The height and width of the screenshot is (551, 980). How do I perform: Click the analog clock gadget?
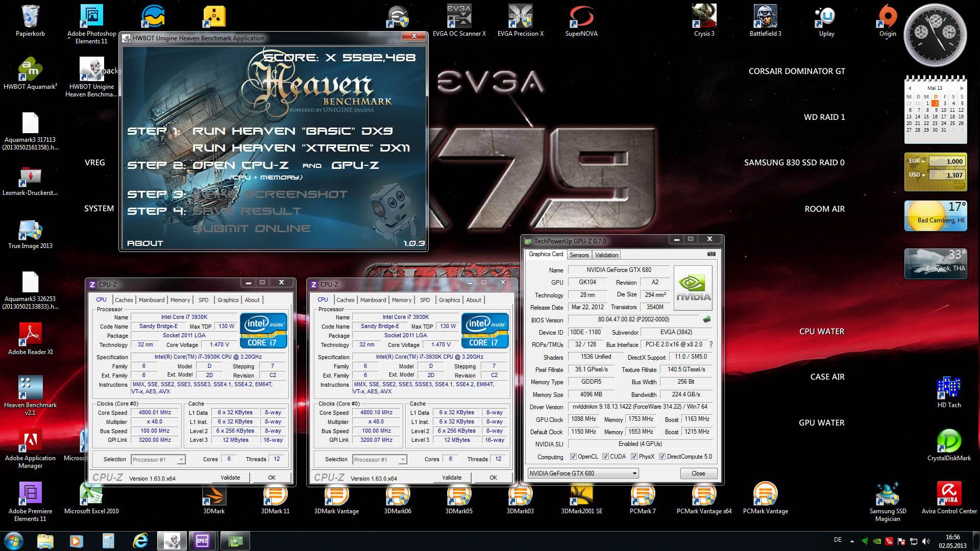(935, 35)
